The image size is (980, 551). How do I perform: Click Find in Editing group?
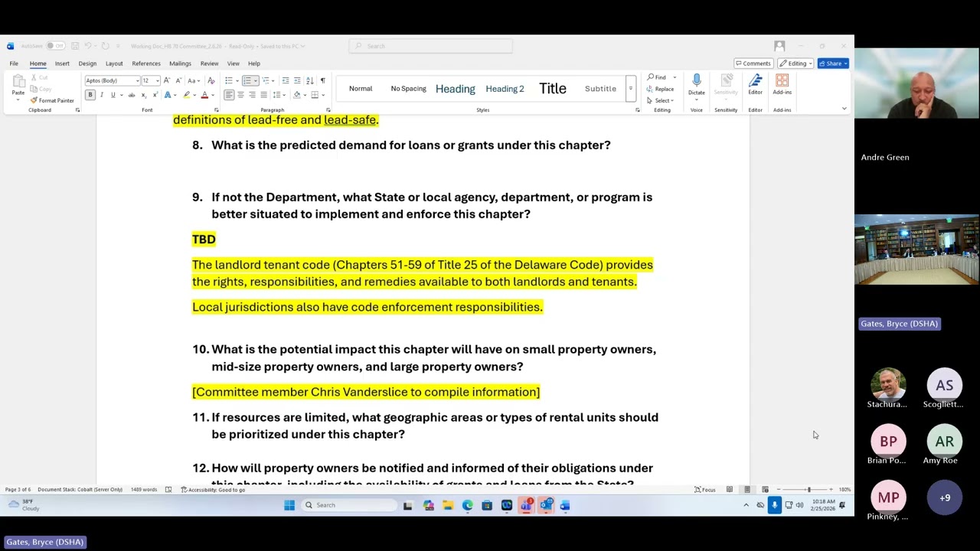point(657,77)
